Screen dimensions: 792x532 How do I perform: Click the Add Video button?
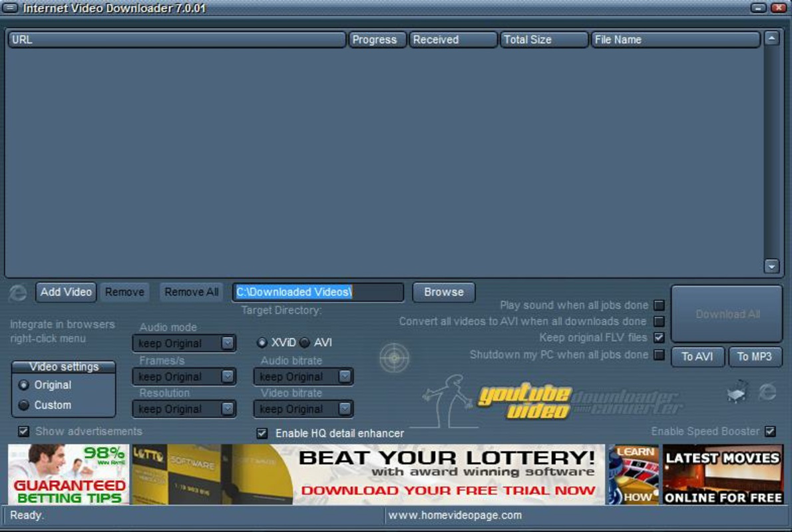coord(66,292)
